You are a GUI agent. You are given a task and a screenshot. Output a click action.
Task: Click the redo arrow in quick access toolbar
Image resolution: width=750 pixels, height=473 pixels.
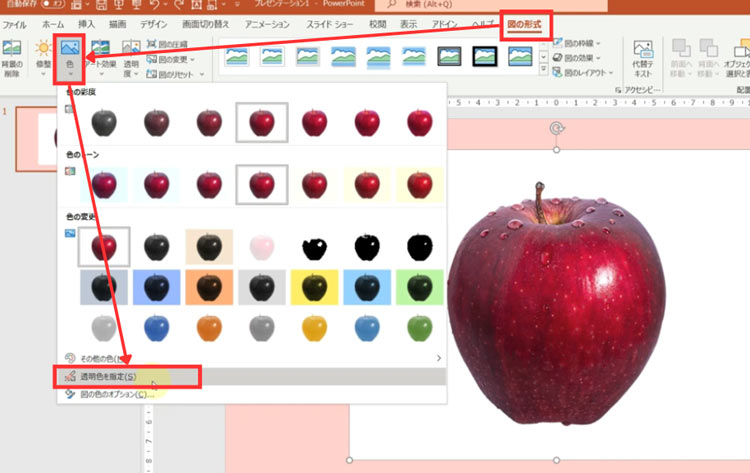click(x=179, y=5)
